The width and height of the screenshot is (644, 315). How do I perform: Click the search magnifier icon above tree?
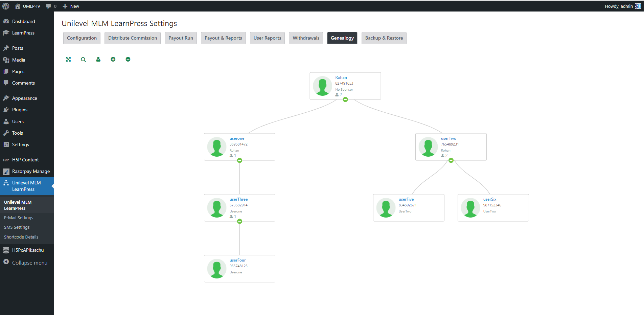pyautogui.click(x=83, y=60)
